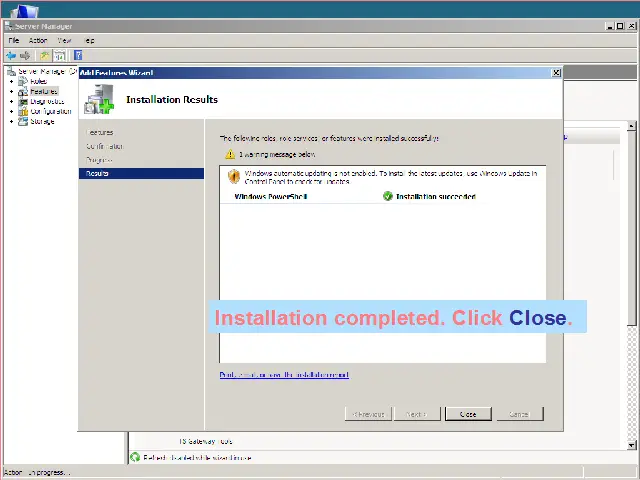Image resolution: width=640 pixels, height=480 pixels.
Task: Select the Confirmation step in wizard sidebar
Action: pyautogui.click(x=104, y=146)
